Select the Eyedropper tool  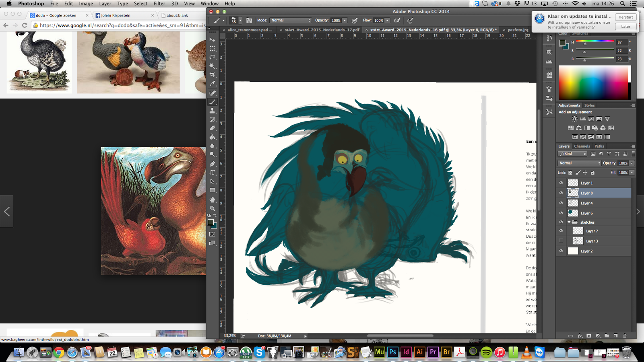[x=212, y=84]
